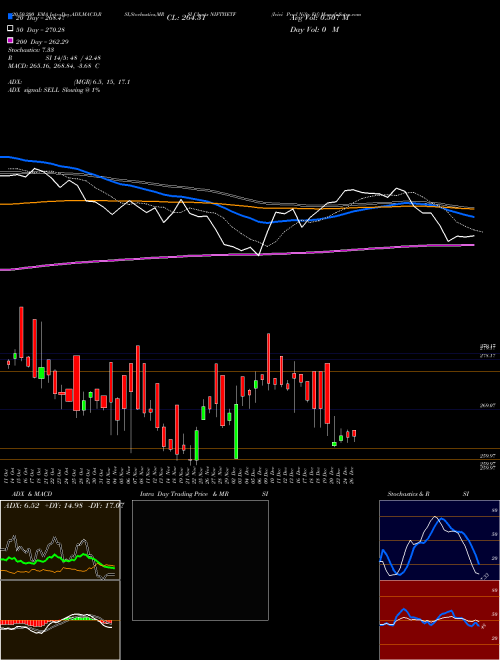Image resolution: width=500 pixels, height=660 pixels.
Task: Click the last red candle on the chart
Action: 354,434
